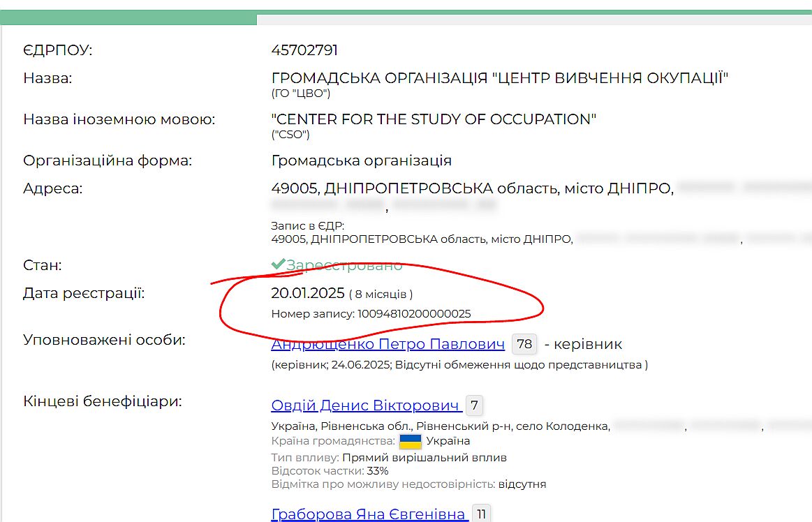Click the green checkmark status icon

pos(278,264)
